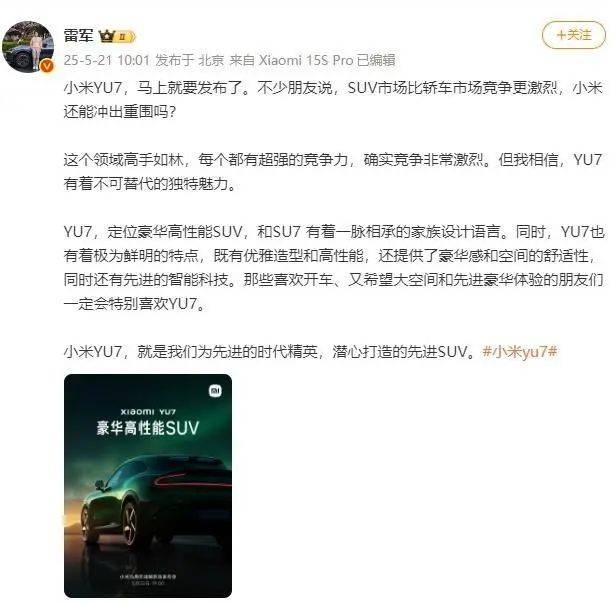Image resolution: width=614 pixels, height=604 pixels.
Task: Click the level II member badge
Action: [x=125, y=37]
